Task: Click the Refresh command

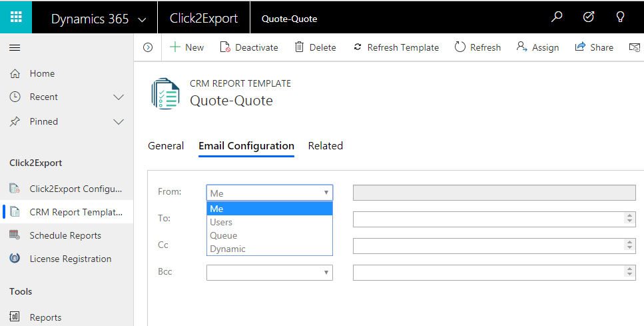Action: [478, 47]
